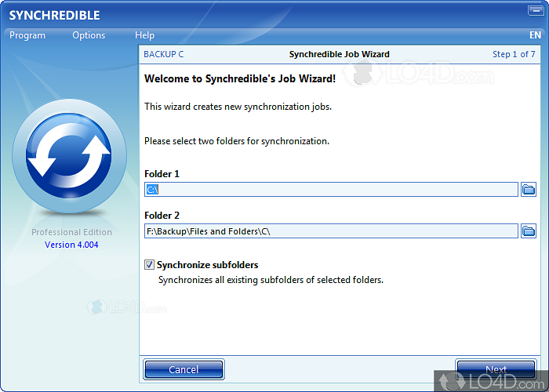Screen dimensions: 549x392
Task: Click the Professional Edition label
Action: pos(72,232)
